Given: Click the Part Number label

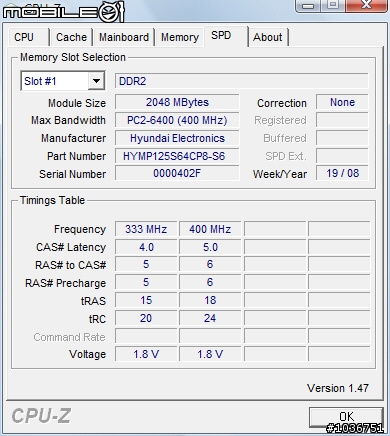Looking at the screenshot, I should click(77, 156).
